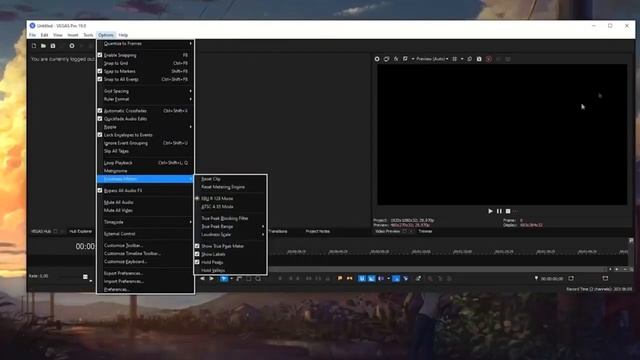Expand Loudness Scale submenu
Image resolution: width=640 pixels, height=360 pixels.
coord(231,235)
